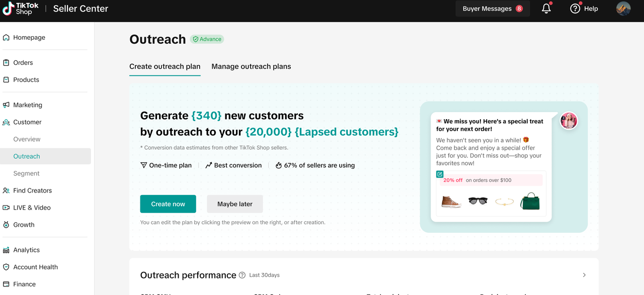
Task: Open the user profile avatar
Action: point(623,9)
